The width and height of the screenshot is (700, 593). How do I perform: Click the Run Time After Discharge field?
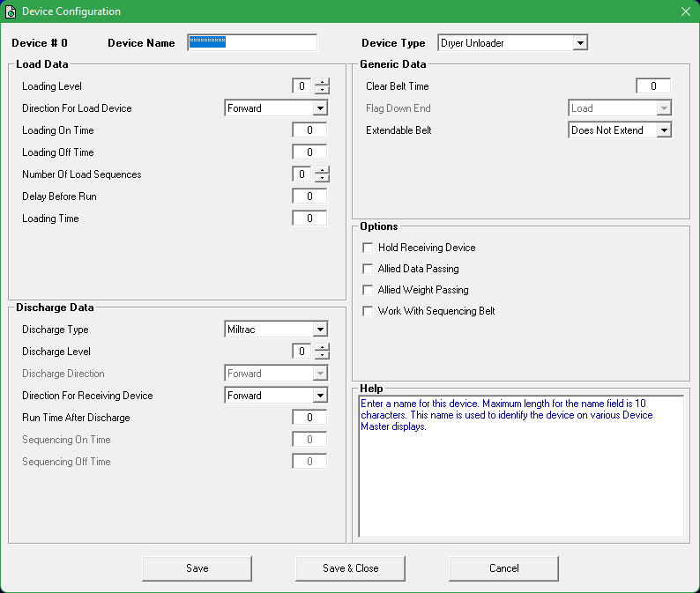tap(309, 418)
